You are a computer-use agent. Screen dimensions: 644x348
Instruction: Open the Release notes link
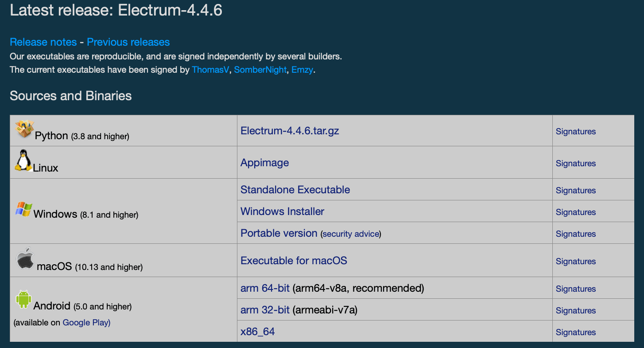click(43, 42)
